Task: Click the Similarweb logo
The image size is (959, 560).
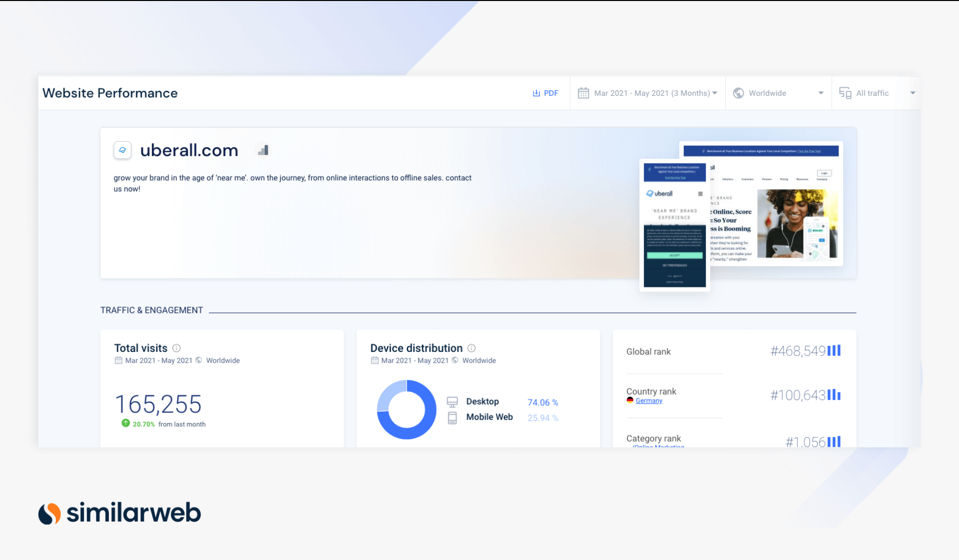Action: coord(120,513)
